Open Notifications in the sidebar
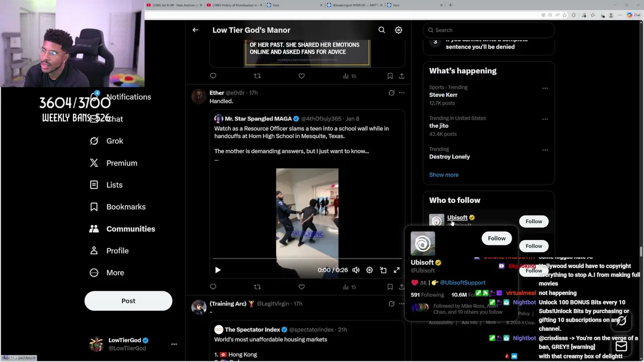Viewport: 644px width, 362px height. (x=121, y=97)
